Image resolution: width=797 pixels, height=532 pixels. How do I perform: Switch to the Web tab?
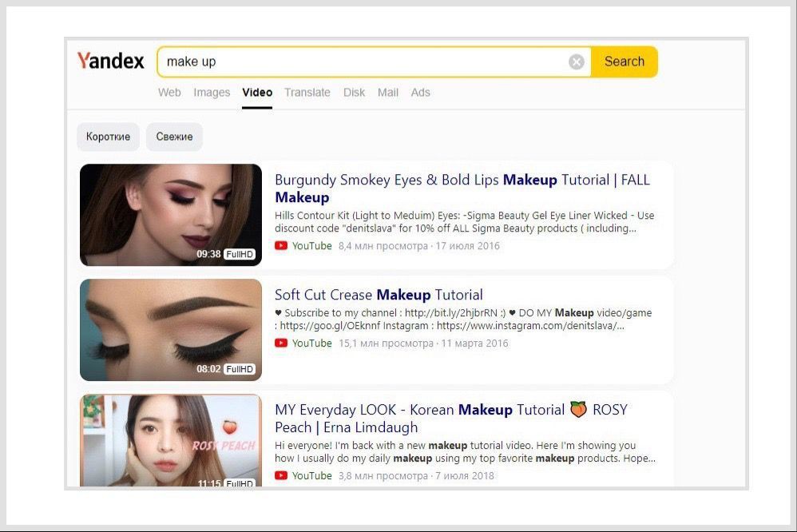tap(169, 93)
